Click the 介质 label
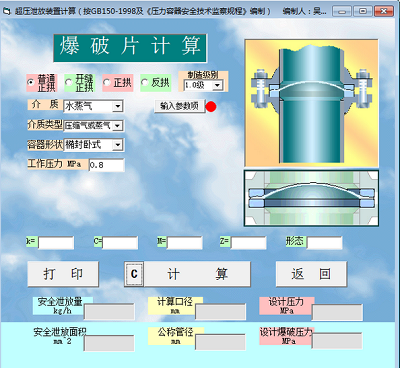Screen dimensions: 400x368 tap(45, 105)
